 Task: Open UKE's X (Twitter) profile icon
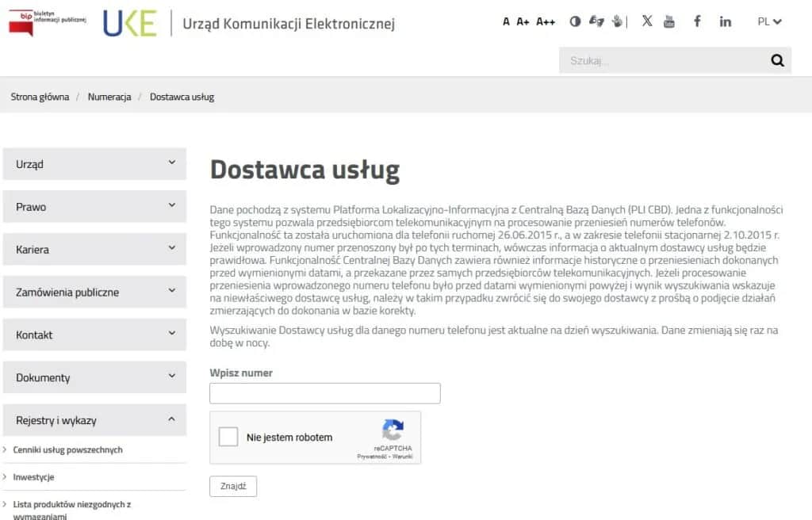coord(646,21)
